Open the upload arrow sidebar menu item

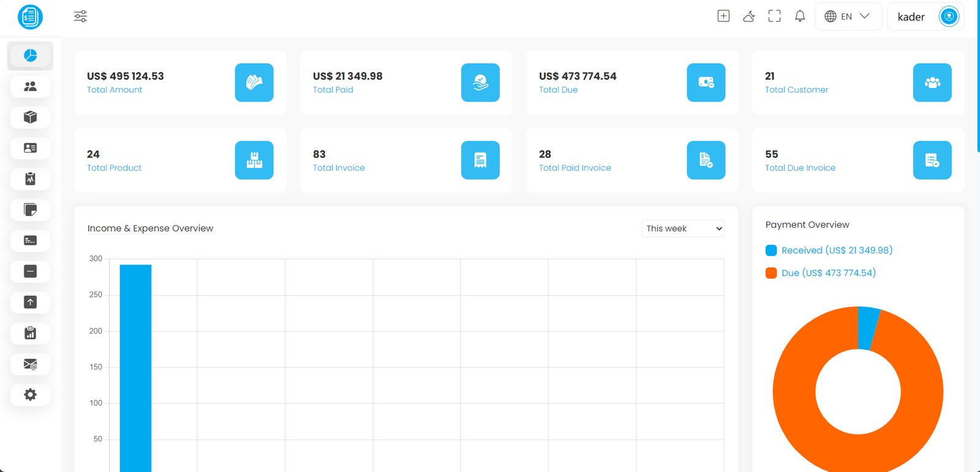[30, 302]
